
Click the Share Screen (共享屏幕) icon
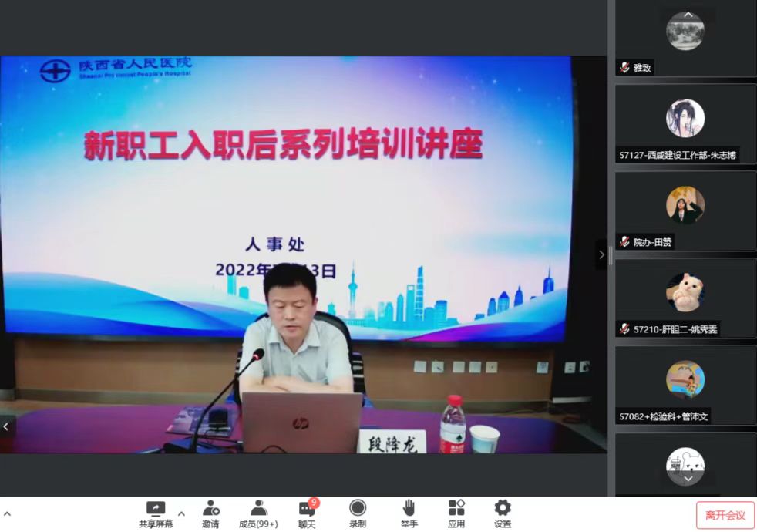tap(156, 509)
